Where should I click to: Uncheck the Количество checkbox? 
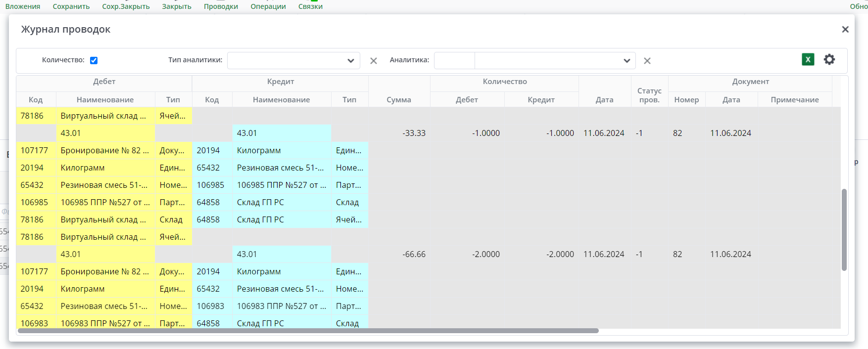[94, 60]
